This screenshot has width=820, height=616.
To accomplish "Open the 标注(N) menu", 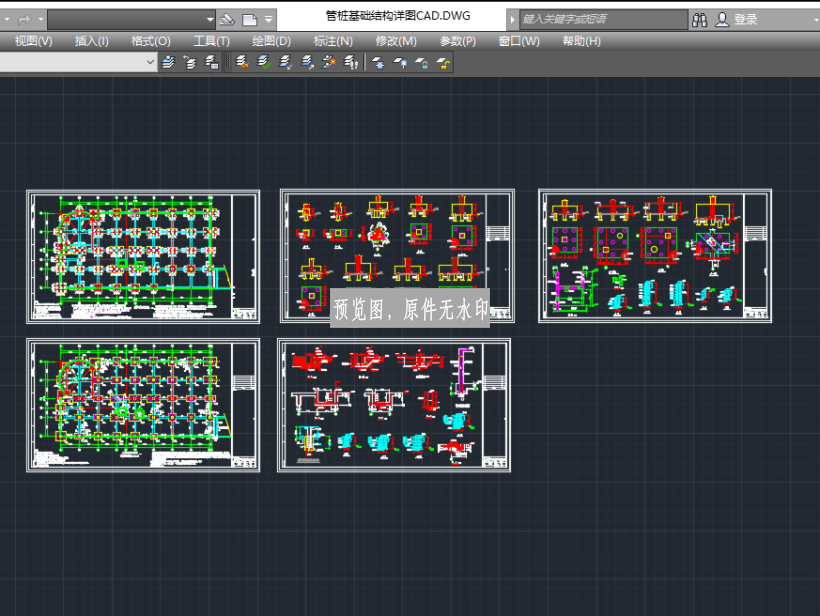I will (x=333, y=41).
